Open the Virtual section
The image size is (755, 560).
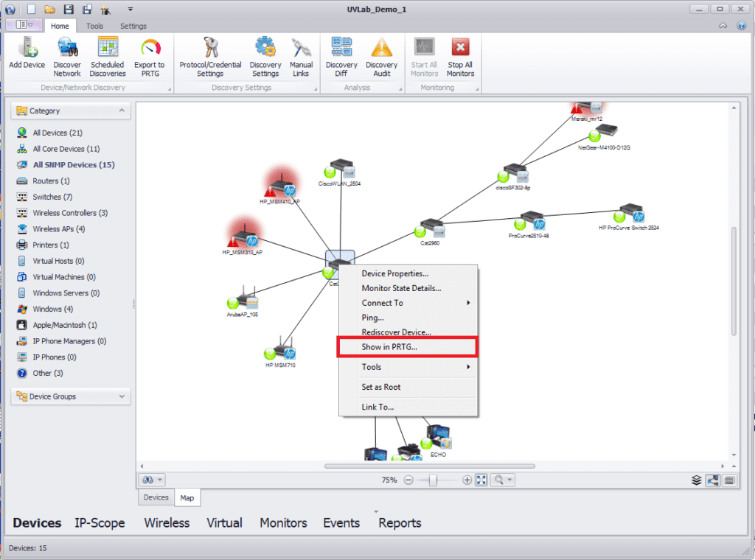click(x=224, y=523)
